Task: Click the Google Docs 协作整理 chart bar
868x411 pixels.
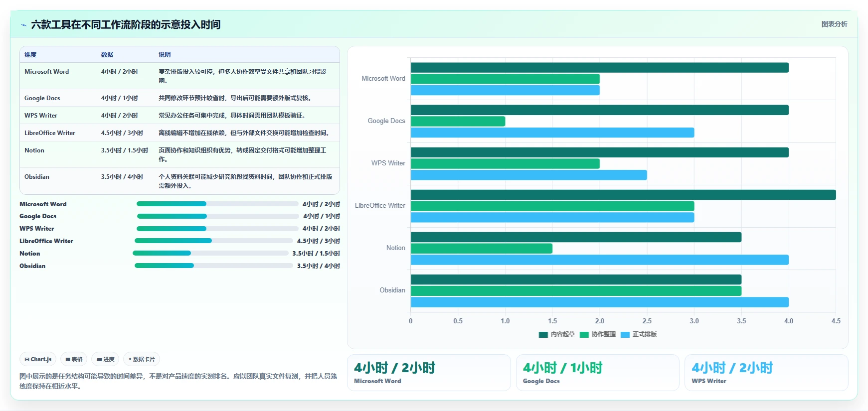Action: tap(458, 121)
